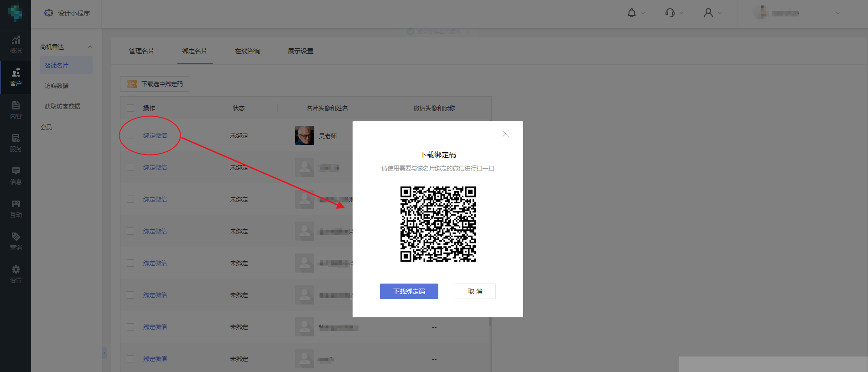Toggle the select-all checkbox in table header
This screenshot has width=868, height=372.
(130, 108)
